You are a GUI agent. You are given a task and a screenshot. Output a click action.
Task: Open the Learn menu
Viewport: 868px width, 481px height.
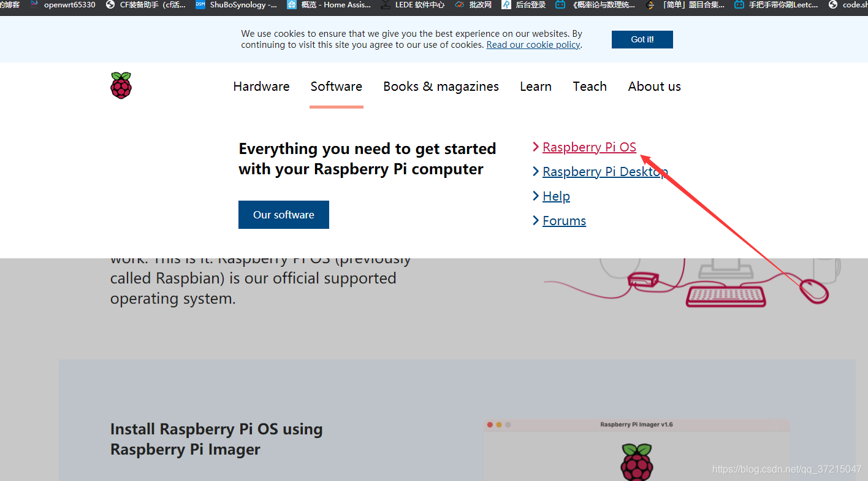click(536, 87)
